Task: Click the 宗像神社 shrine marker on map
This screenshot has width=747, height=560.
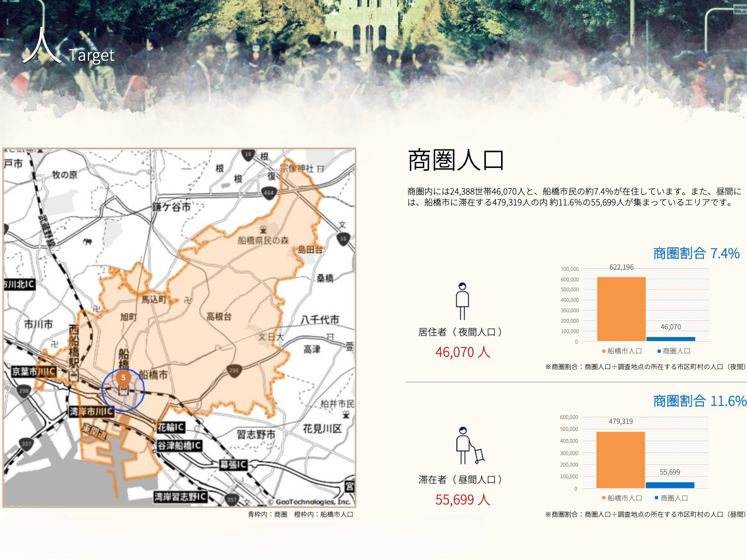Action: coord(321,168)
